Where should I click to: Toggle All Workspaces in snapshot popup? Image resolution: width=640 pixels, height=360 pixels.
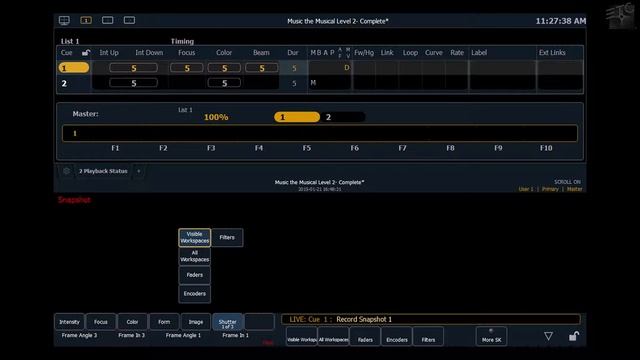195,256
